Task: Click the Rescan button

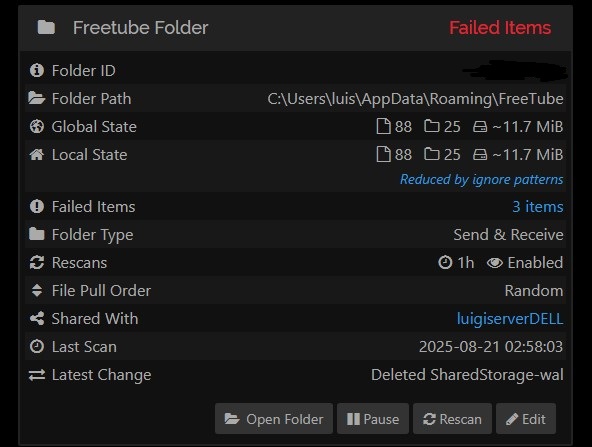Action: tap(452, 419)
